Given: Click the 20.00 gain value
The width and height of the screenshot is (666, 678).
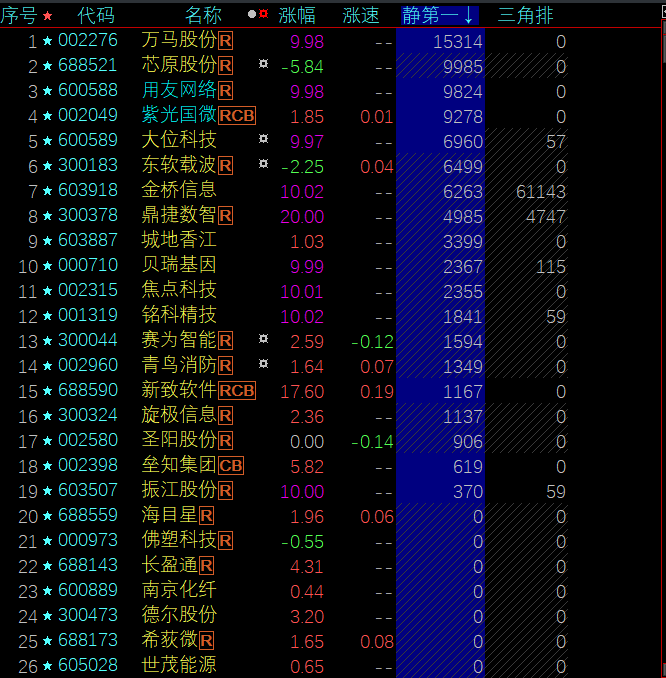Looking at the screenshot, I should (302, 217).
